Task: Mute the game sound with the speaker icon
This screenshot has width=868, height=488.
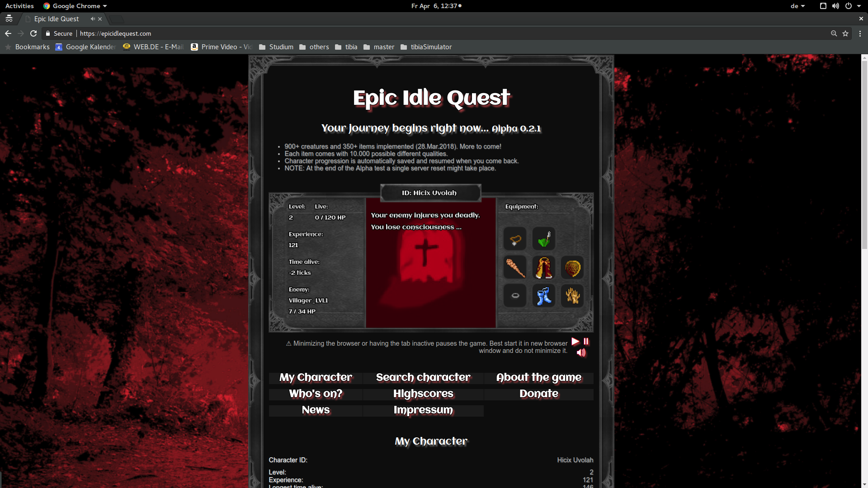Action: coord(581,353)
